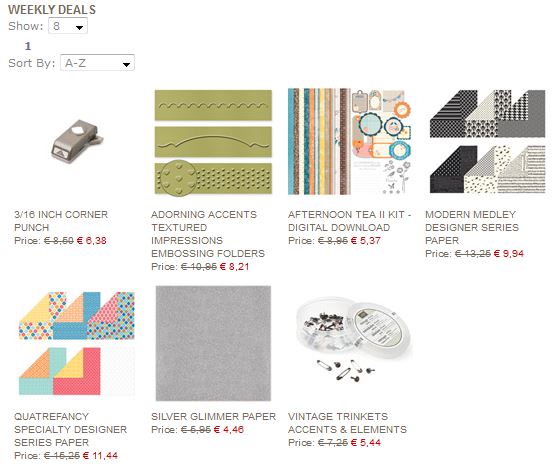
Task: Follow the Afternoon Tea II Kit Digital Download link
Action: coord(349,221)
